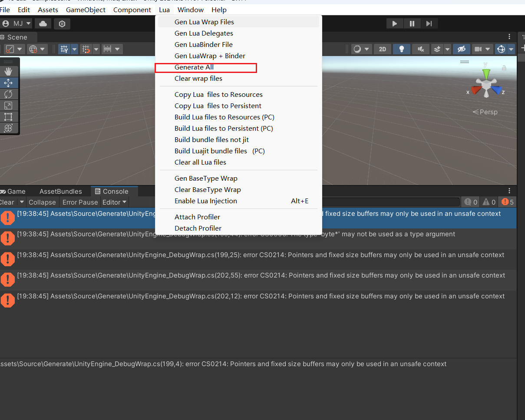Mute scene audio

(420, 49)
